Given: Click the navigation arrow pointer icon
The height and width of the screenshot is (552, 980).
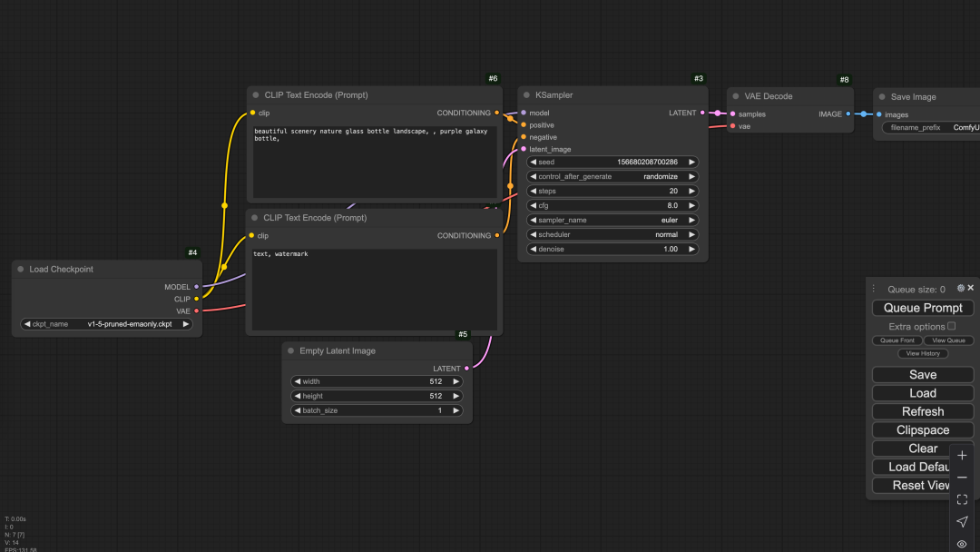Looking at the screenshot, I should click(x=962, y=522).
